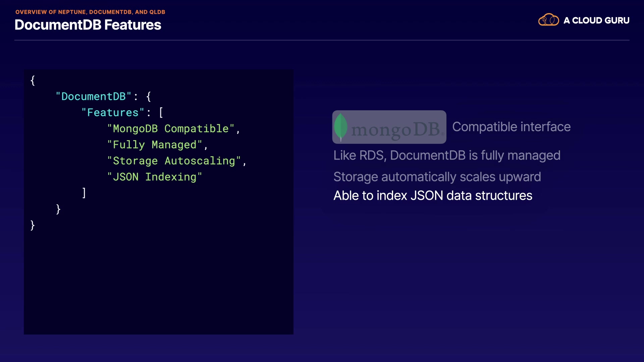Click the "MongoDB Compatible" string
This screenshot has height=362, width=644.
coord(170,129)
